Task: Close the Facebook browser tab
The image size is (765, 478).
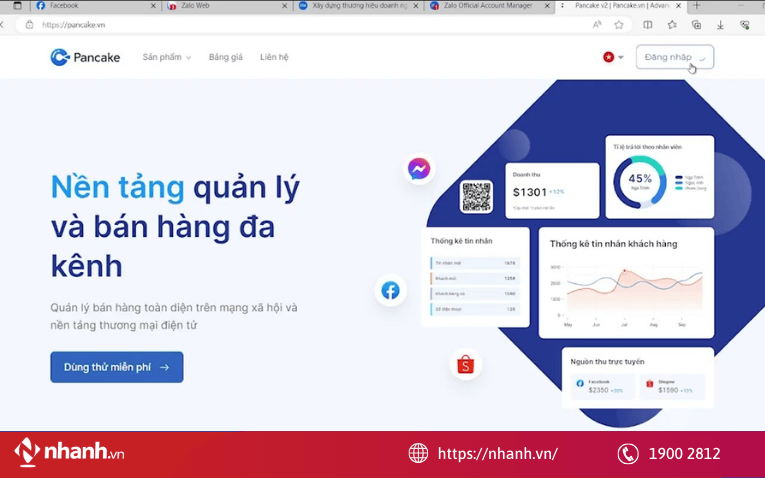Action: click(x=153, y=6)
